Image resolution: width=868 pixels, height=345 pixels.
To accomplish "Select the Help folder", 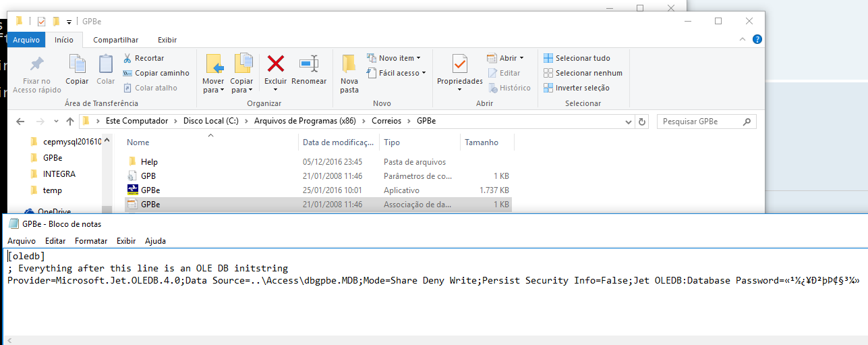I will [318, 162].
